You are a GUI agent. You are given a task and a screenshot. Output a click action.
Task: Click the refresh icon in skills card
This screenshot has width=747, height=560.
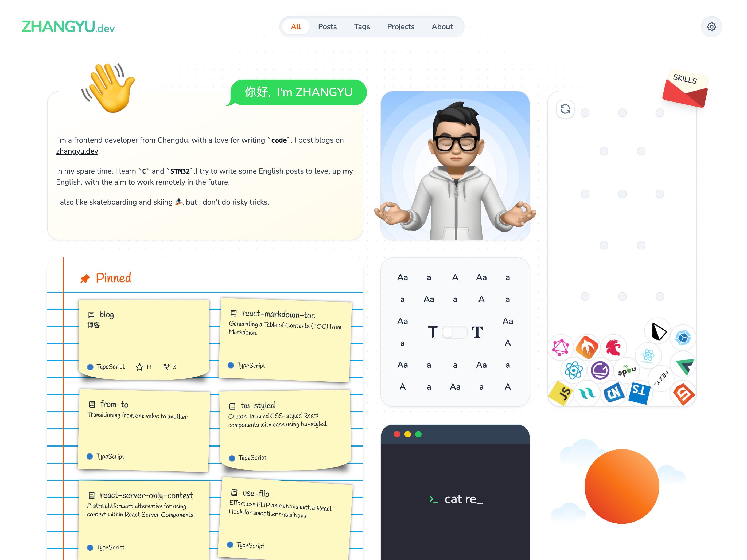click(x=565, y=109)
